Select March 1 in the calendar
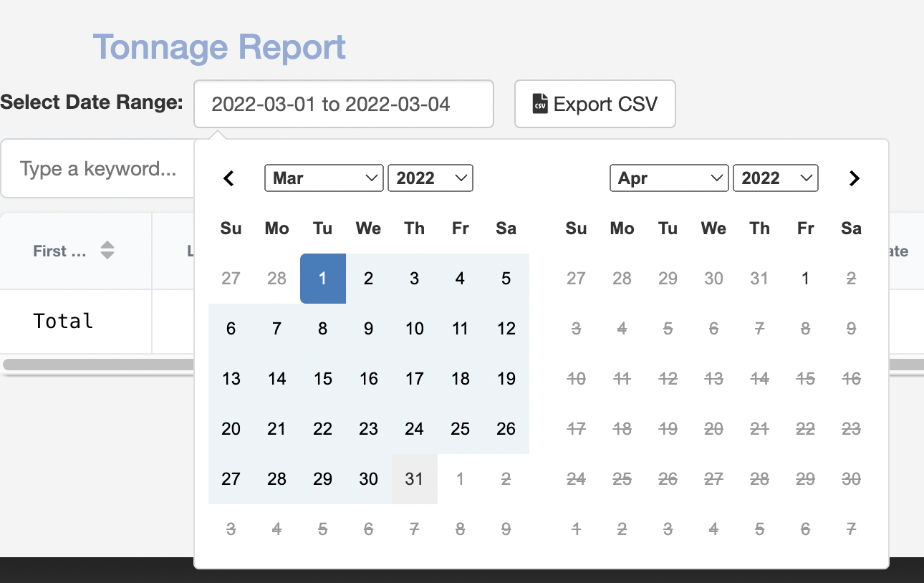Viewport: 924px width, 583px height. pyautogui.click(x=323, y=279)
